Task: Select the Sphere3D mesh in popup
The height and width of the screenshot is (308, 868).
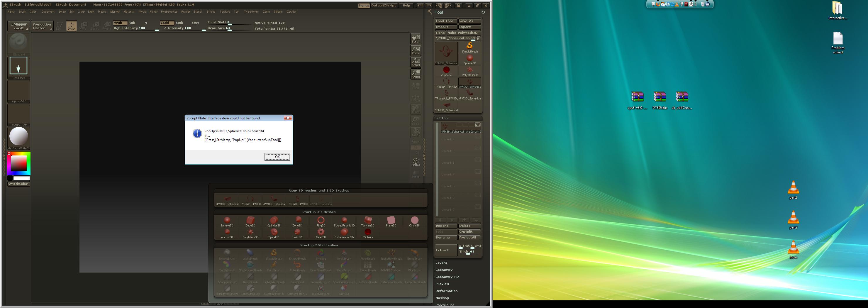Action: tap(227, 221)
